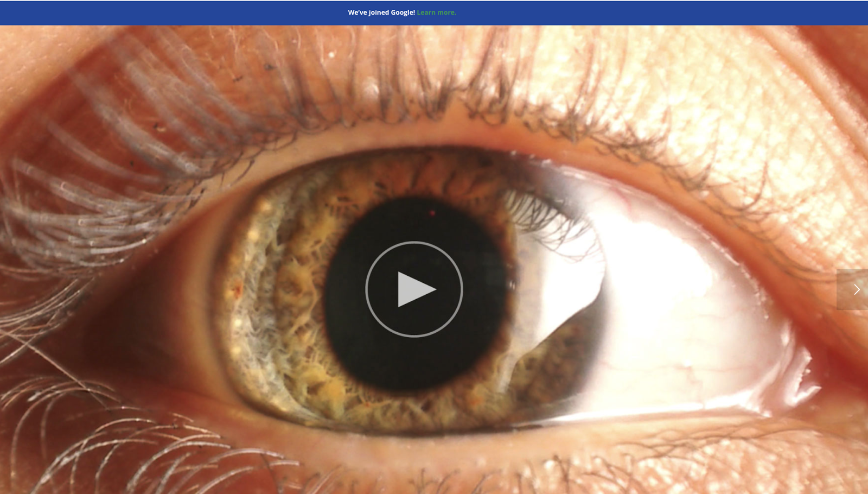Advance to the next slide
Image resolution: width=868 pixels, height=494 pixels.
[853, 289]
